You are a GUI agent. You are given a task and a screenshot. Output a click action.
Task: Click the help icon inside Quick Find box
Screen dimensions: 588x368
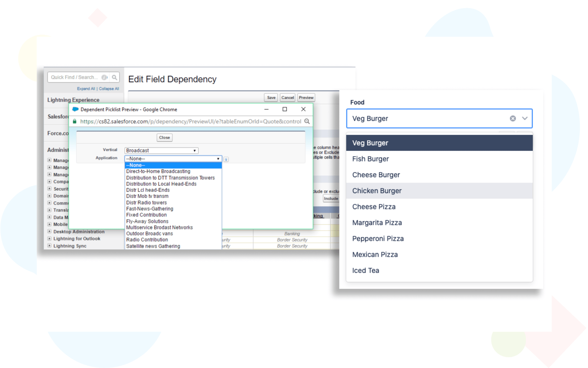pos(104,78)
